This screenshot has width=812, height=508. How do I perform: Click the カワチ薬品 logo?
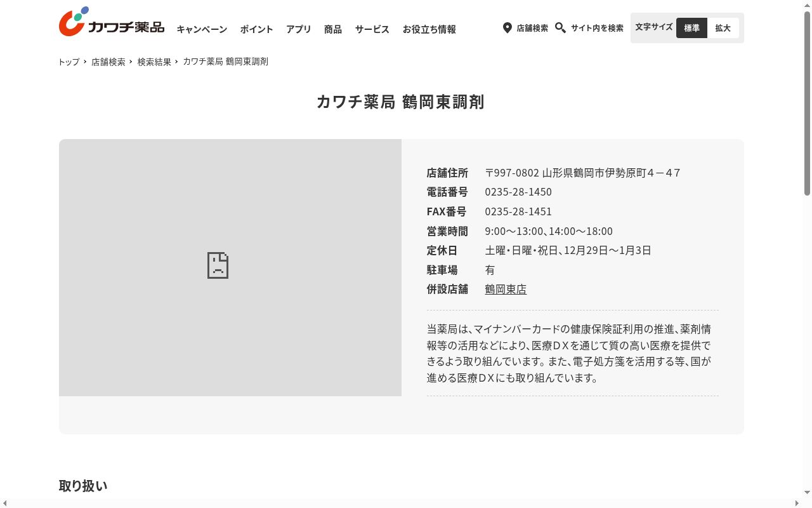(112, 22)
